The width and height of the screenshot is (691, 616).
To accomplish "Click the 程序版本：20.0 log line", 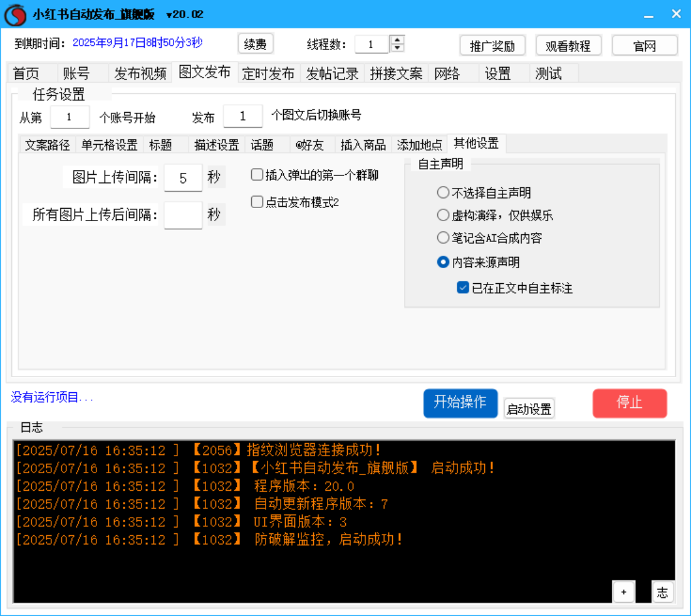I will [185, 486].
